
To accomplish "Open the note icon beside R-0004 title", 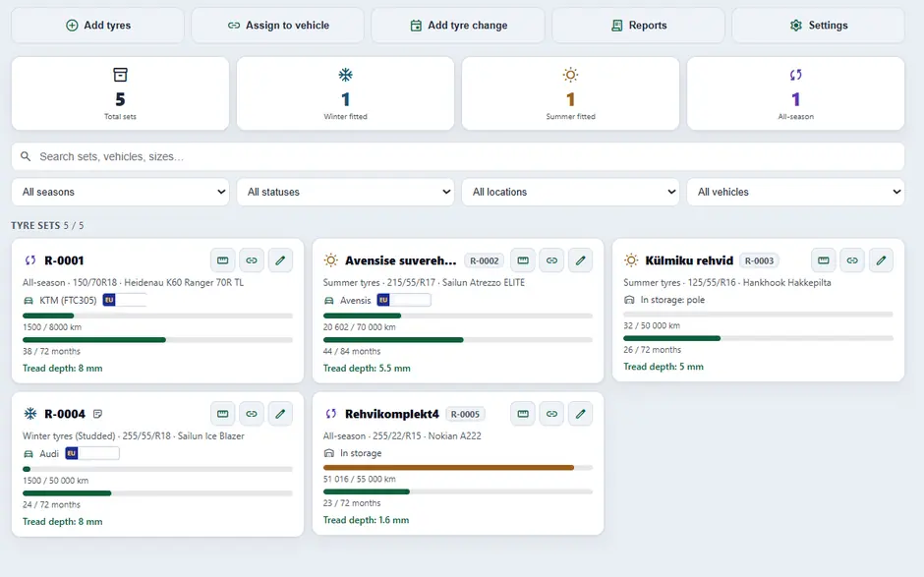I will click(98, 414).
